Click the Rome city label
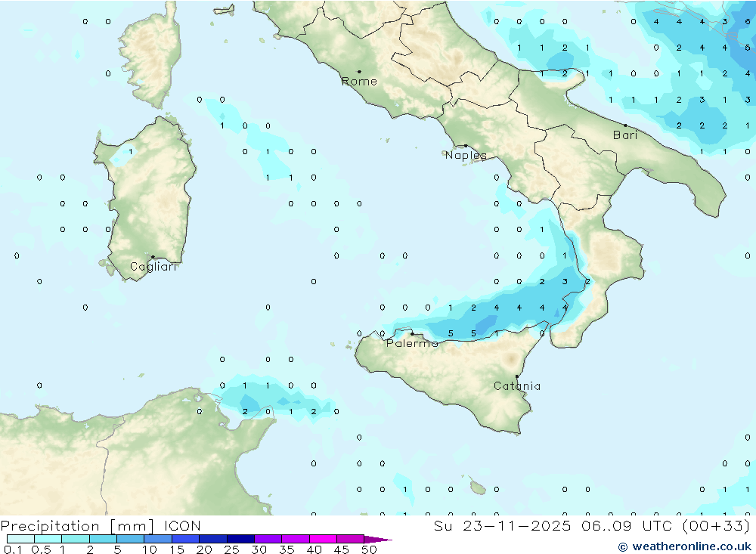This screenshot has height=554, width=756. 359,82
